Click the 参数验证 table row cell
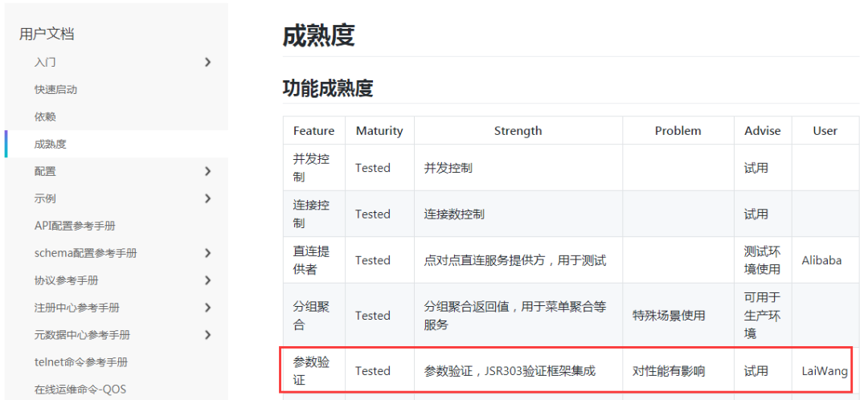Viewport: 868px width, 400px height. point(311,370)
